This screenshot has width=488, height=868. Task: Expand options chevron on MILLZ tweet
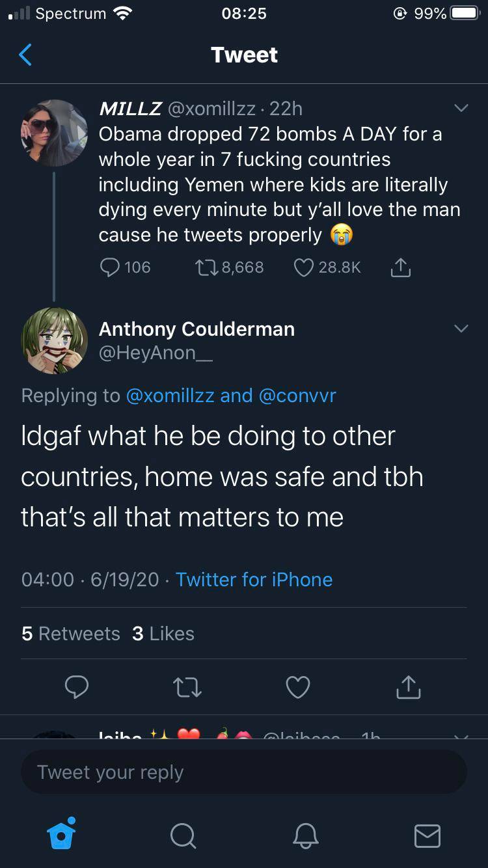click(x=460, y=108)
